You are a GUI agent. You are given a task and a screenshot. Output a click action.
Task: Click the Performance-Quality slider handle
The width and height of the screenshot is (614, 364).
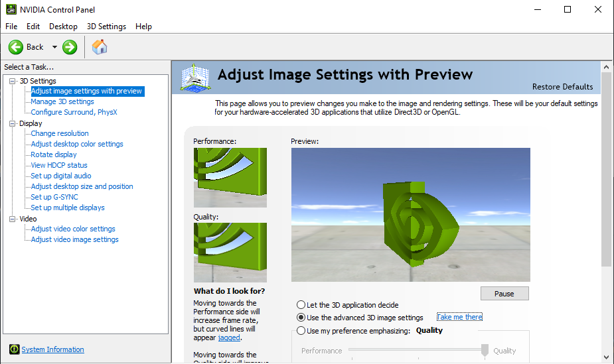[x=485, y=350]
